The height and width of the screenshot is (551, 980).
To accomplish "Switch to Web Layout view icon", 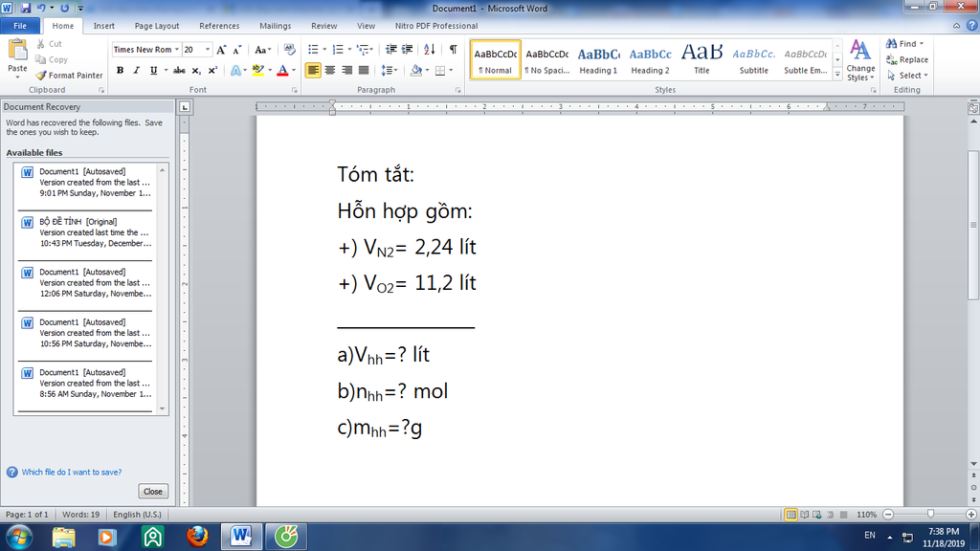I will point(817,515).
